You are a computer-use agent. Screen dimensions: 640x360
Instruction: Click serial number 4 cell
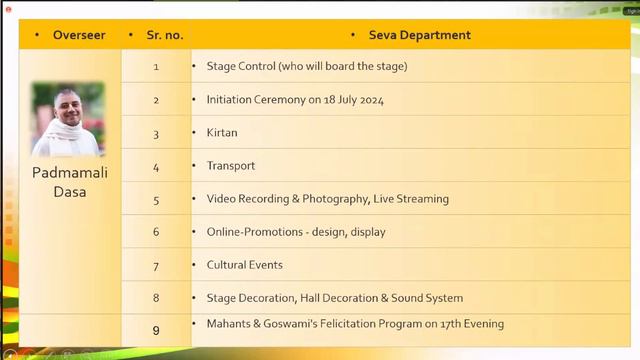[156, 166]
